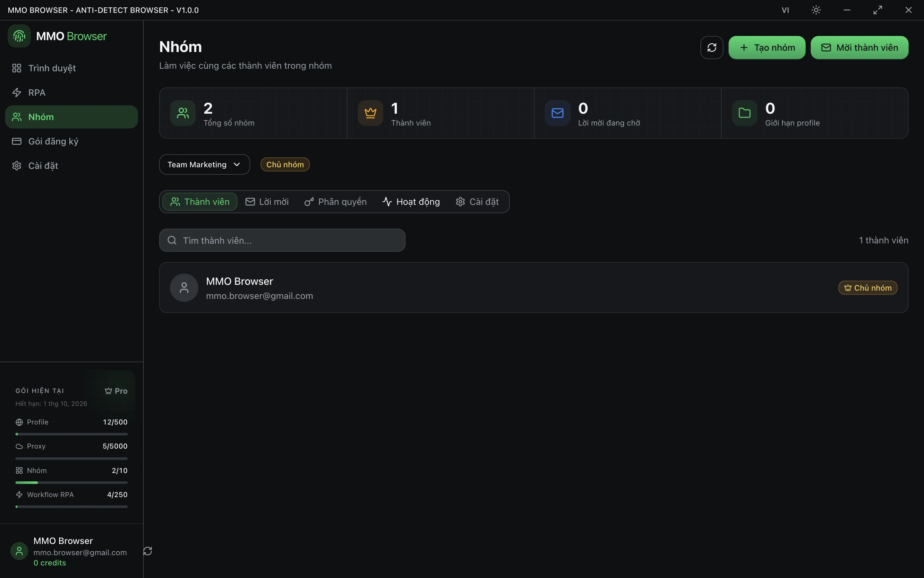Open the Phân quyền tab
Image resolution: width=924 pixels, height=578 pixels.
[335, 201]
